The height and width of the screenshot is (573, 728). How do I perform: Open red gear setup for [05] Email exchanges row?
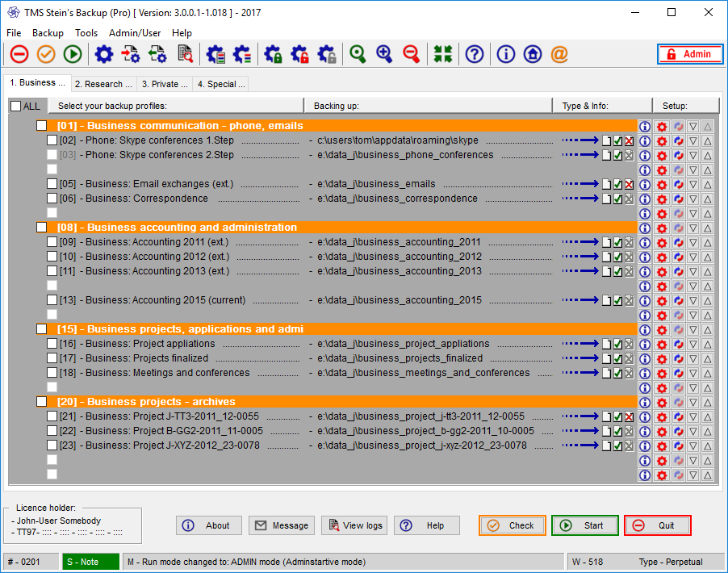pos(662,185)
